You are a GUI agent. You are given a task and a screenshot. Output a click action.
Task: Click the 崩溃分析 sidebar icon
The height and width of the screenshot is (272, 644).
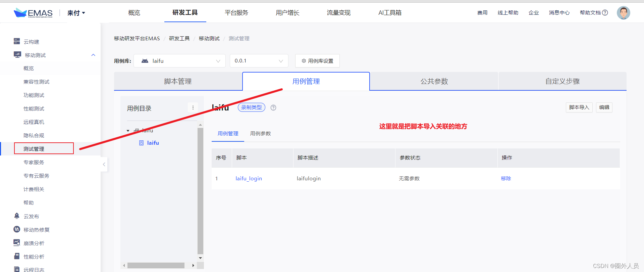(17, 242)
